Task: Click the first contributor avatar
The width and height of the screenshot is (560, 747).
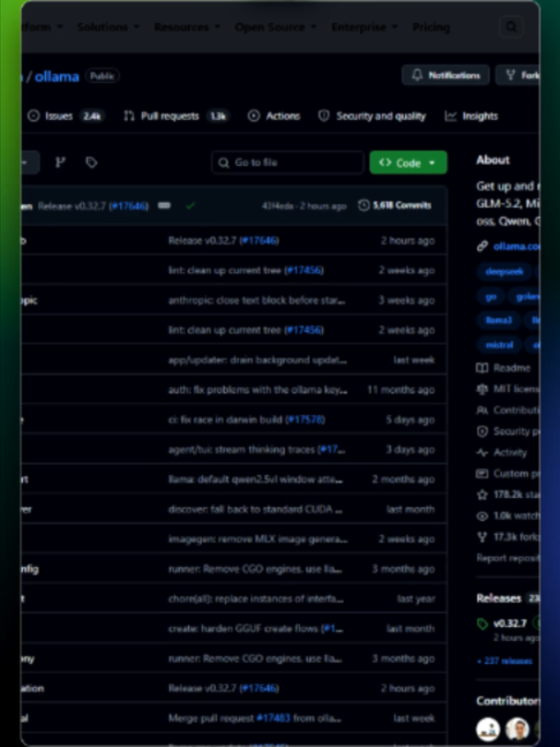Action: click(x=488, y=729)
